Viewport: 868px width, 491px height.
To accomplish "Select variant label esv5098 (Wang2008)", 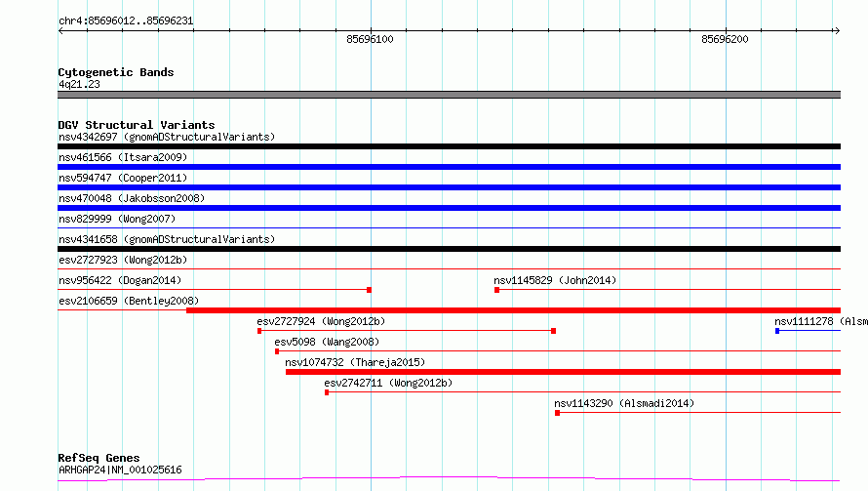I will [x=327, y=342].
